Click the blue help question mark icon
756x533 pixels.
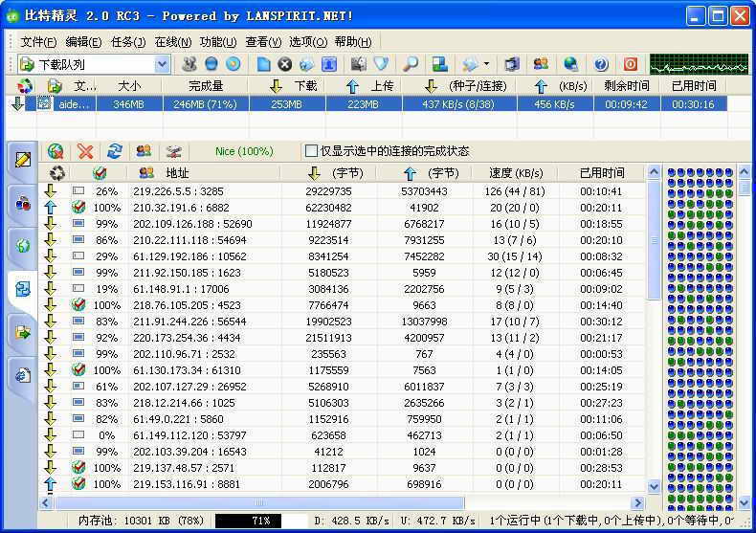pos(601,64)
